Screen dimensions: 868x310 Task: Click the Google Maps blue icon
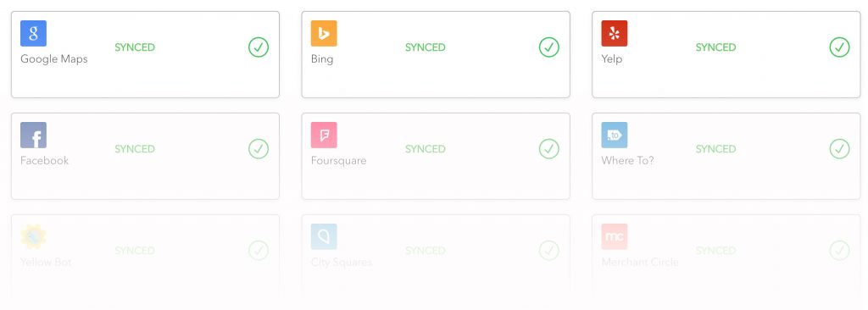(33, 33)
